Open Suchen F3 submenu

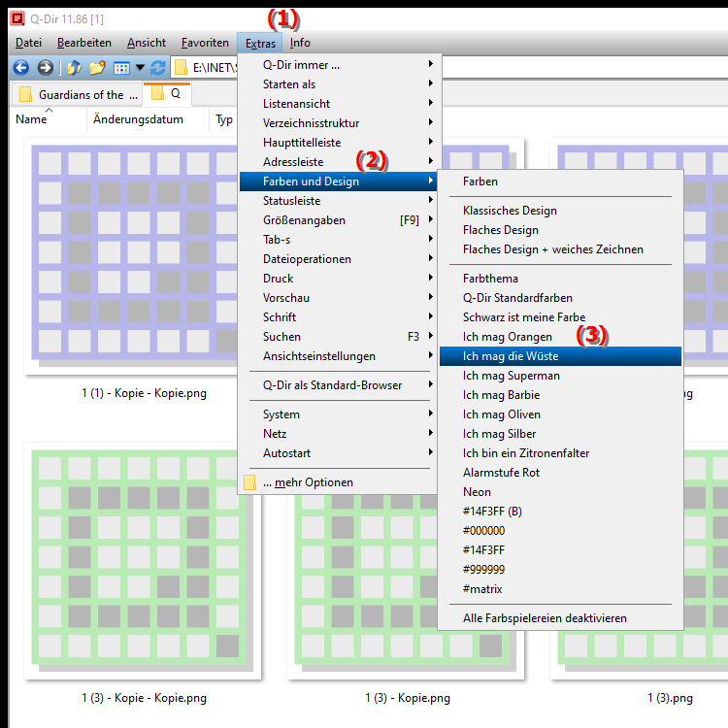pyautogui.click(x=338, y=337)
